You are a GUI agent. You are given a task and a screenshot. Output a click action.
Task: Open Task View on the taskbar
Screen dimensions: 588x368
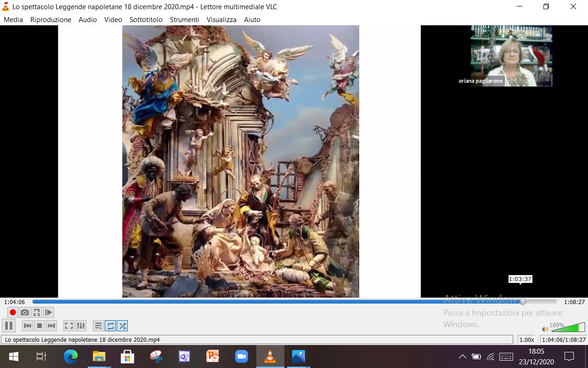click(41, 356)
